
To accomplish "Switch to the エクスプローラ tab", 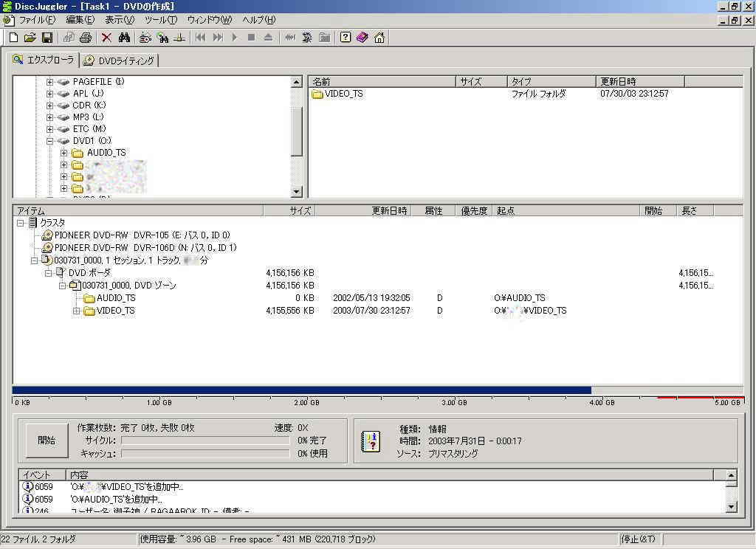I will pyautogui.click(x=44, y=59).
